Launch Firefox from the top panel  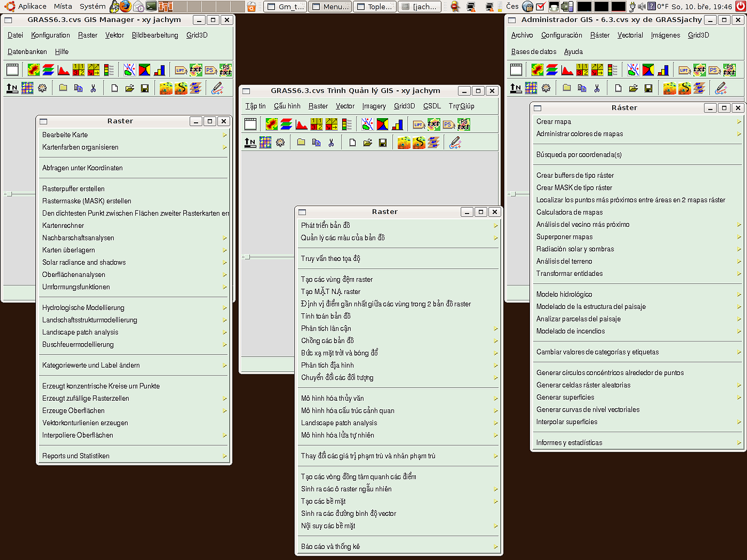pyautogui.click(x=125, y=6)
